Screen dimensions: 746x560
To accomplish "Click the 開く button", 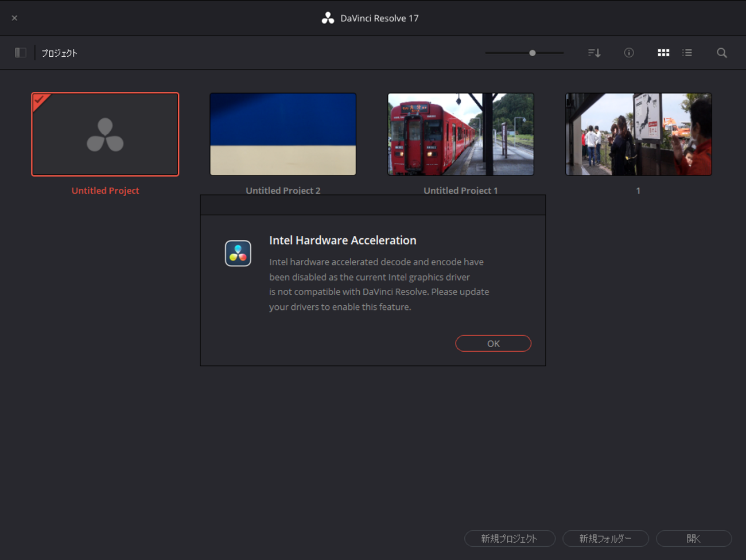I will [x=694, y=538].
